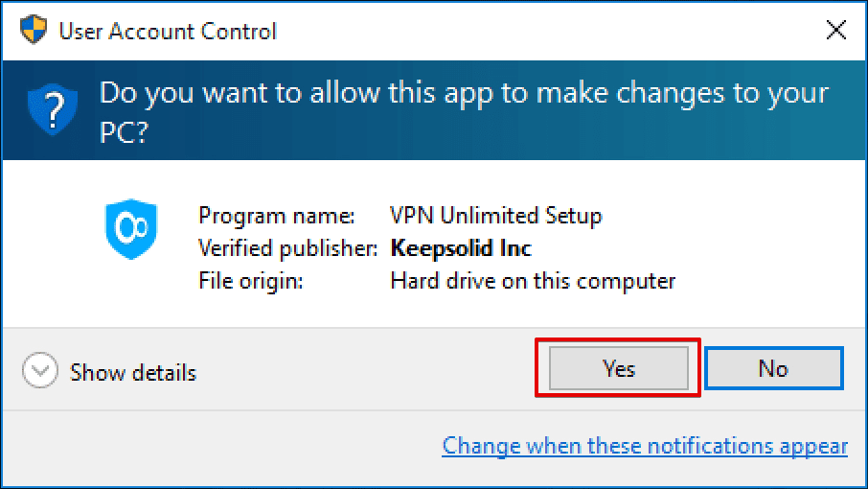Click the "Verified publisher:" label
Screen dimensions: 868x489
(x=288, y=248)
